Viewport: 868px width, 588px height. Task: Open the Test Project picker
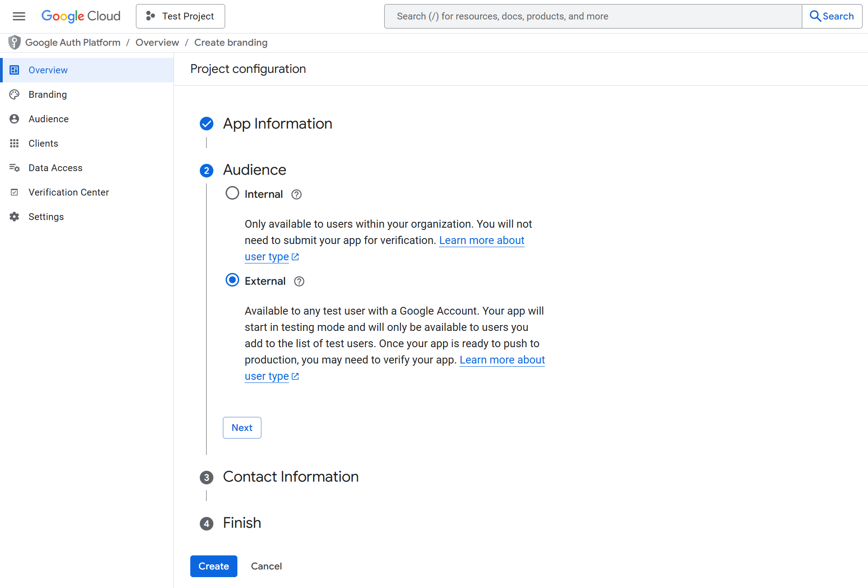(x=180, y=16)
